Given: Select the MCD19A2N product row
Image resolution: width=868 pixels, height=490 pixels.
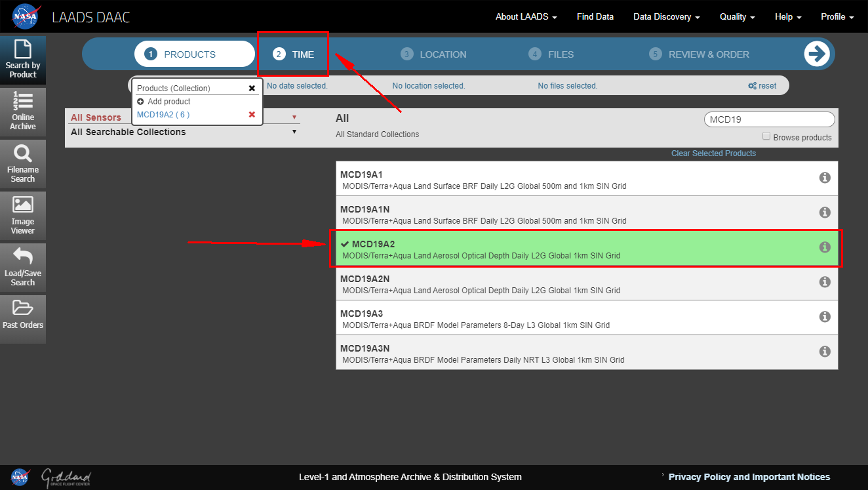Looking at the screenshot, I should point(587,283).
